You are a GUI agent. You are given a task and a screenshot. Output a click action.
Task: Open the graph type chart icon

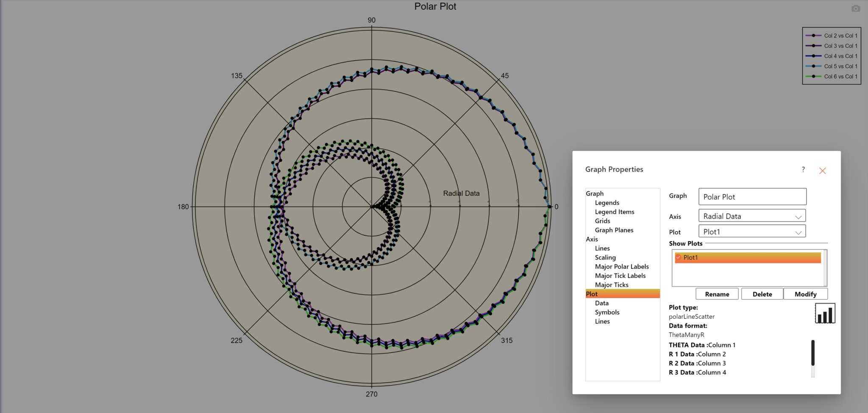[x=825, y=313]
